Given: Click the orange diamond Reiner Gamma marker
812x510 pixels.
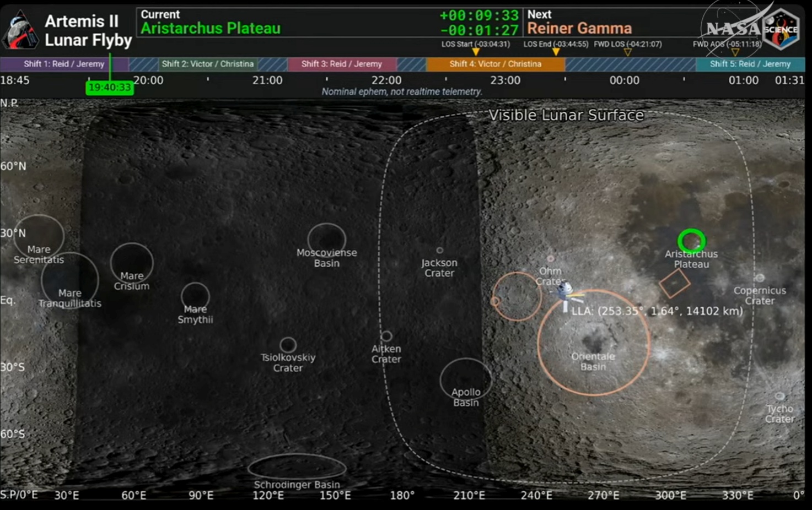Looking at the screenshot, I should tap(674, 284).
